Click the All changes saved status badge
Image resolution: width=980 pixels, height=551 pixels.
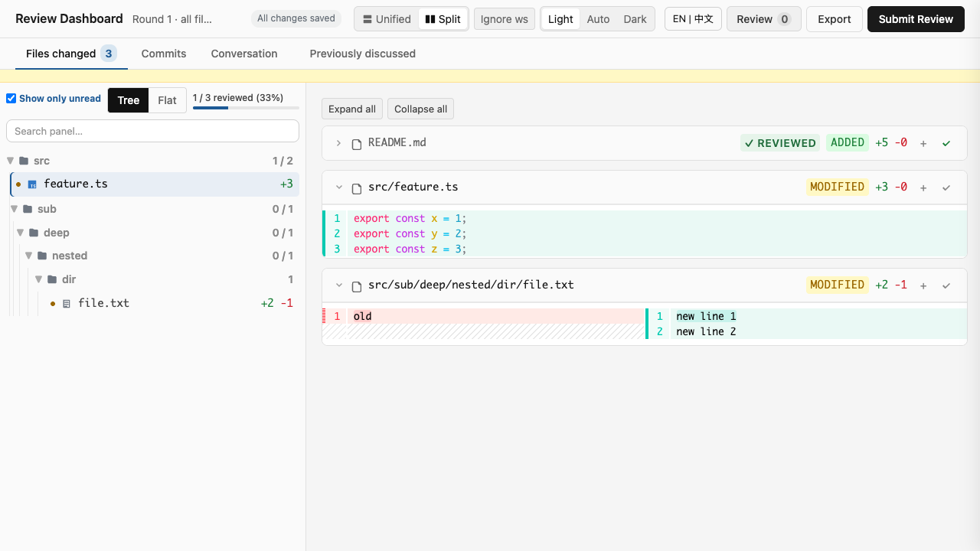pos(296,18)
